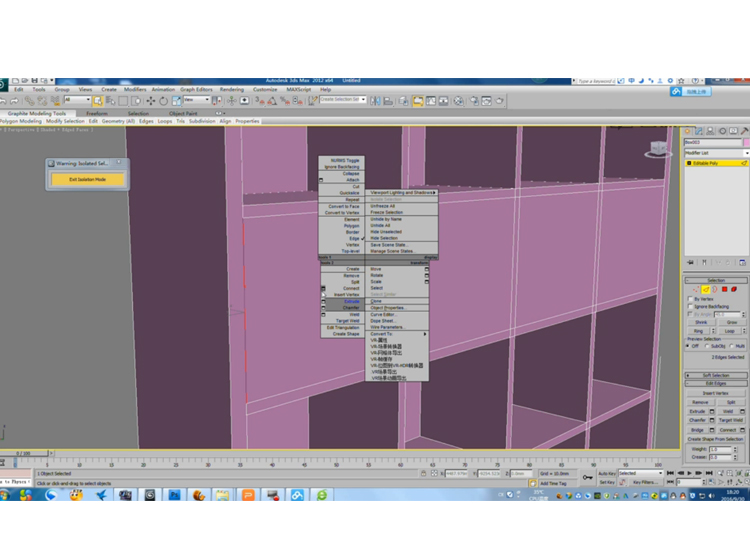Click the Weight value field
Screen dimensions: 750x560
coord(720,450)
